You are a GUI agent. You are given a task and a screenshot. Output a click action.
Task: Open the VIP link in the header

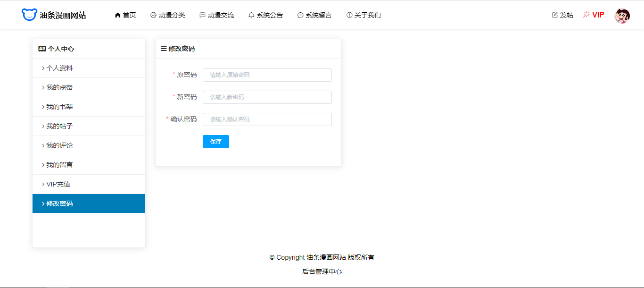click(x=594, y=15)
